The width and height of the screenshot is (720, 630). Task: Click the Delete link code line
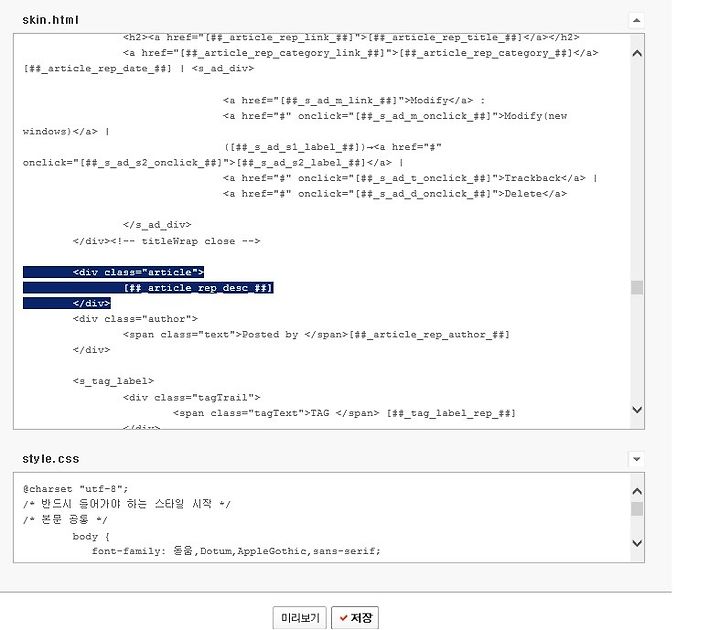point(395,194)
